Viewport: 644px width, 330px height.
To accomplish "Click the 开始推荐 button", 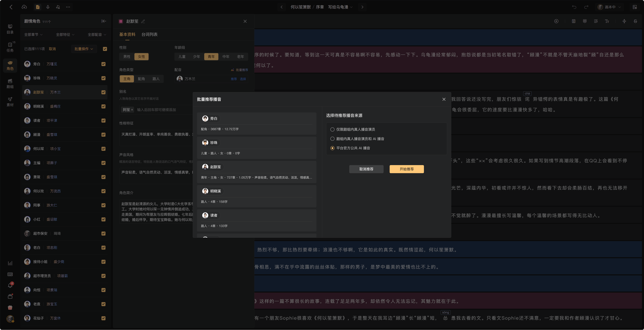I will [407, 169].
